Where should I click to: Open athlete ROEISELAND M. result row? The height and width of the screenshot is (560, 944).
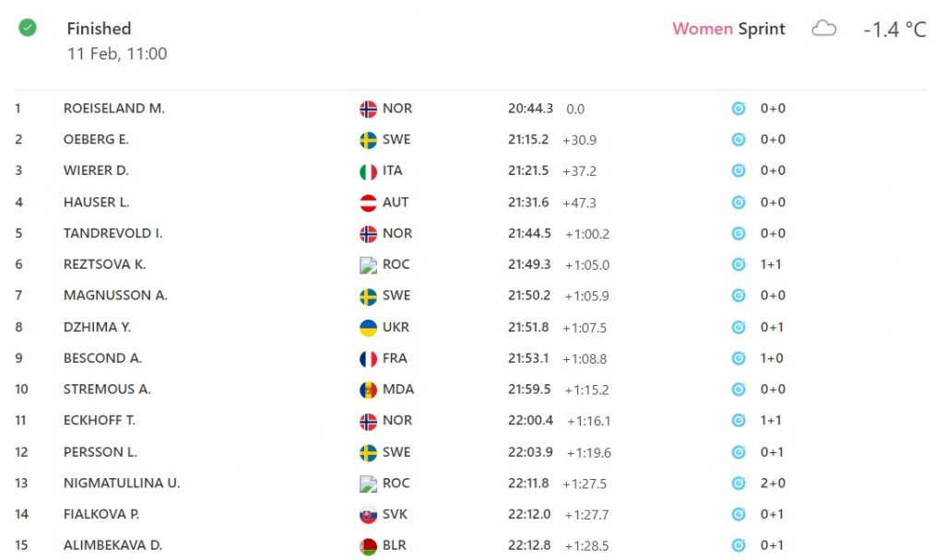(471, 109)
